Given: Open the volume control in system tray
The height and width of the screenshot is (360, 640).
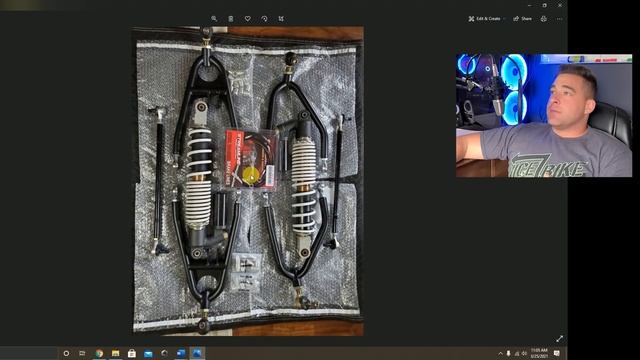Looking at the screenshot, I should pyautogui.click(x=524, y=353).
